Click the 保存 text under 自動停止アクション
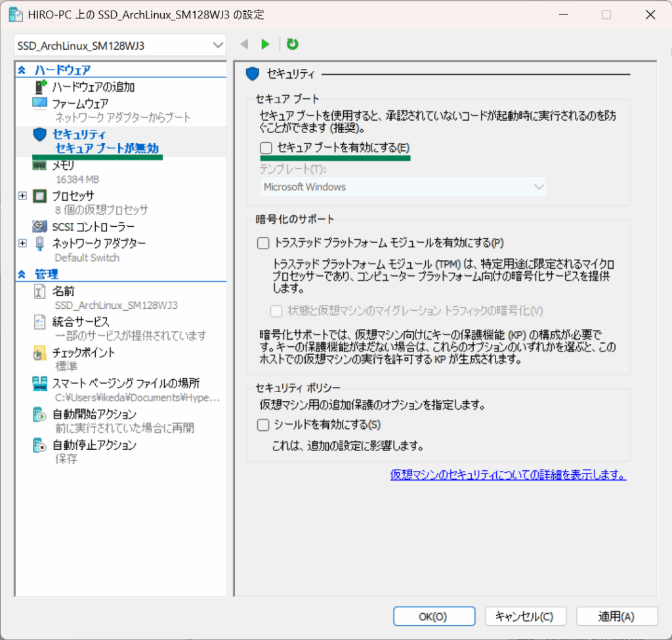This screenshot has height=640, width=672. click(x=66, y=459)
